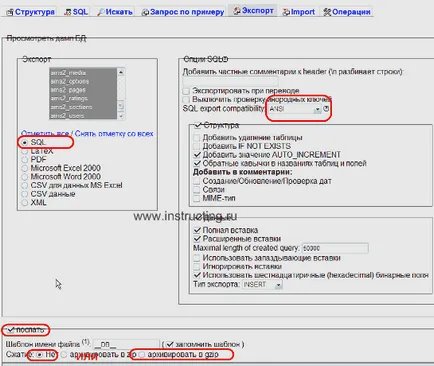Choose PDF export format
The height and width of the screenshot is (366, 434).
tap(24, 160)
